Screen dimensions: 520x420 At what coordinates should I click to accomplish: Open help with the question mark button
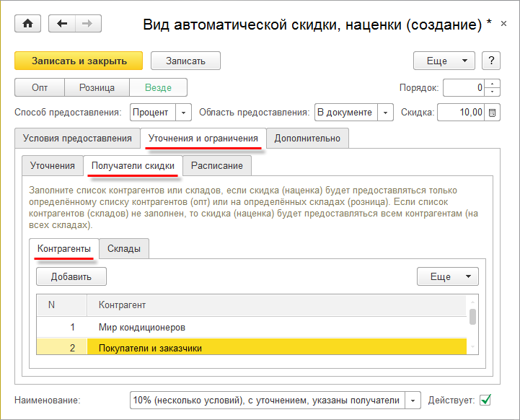(490, 61)
